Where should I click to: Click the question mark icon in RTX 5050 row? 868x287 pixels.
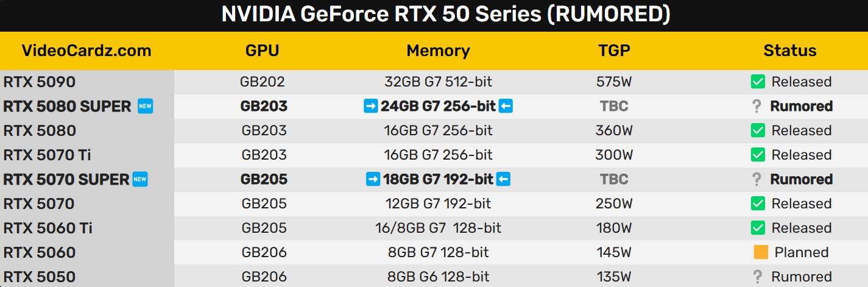[757, 277]
